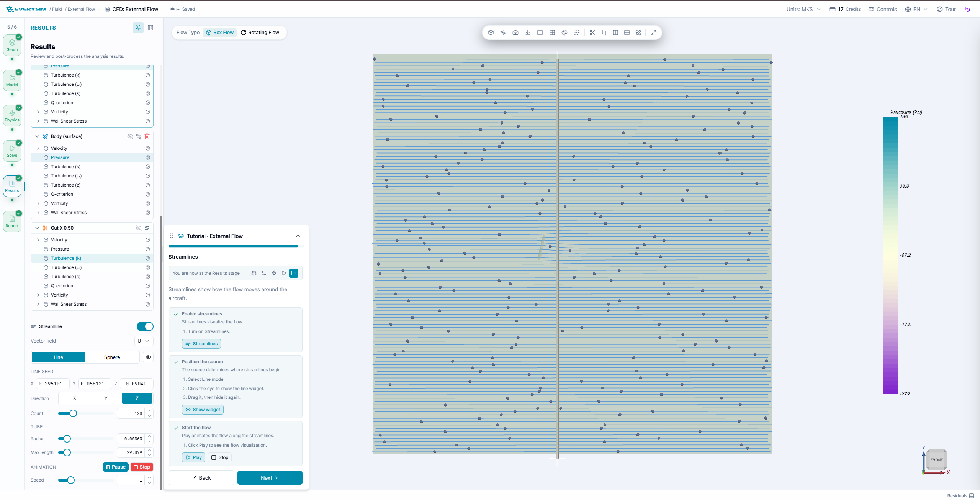Click Next in the tutorial

[270, 478]
